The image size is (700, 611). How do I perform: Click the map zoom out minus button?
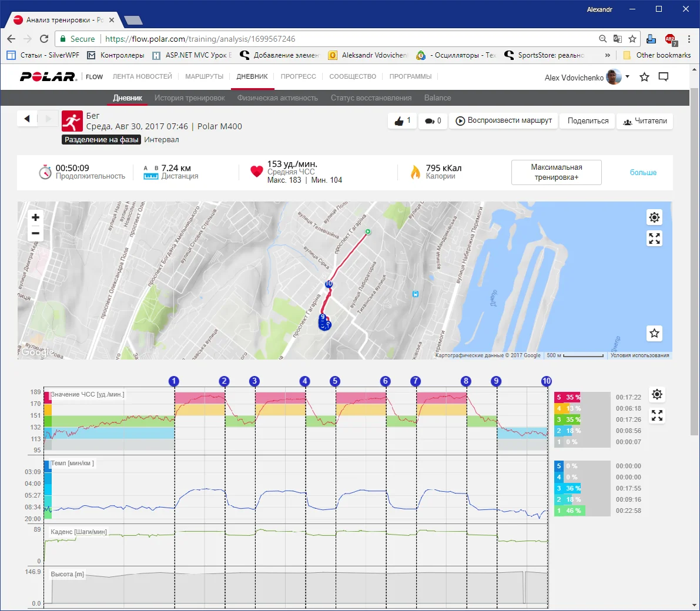35,233
